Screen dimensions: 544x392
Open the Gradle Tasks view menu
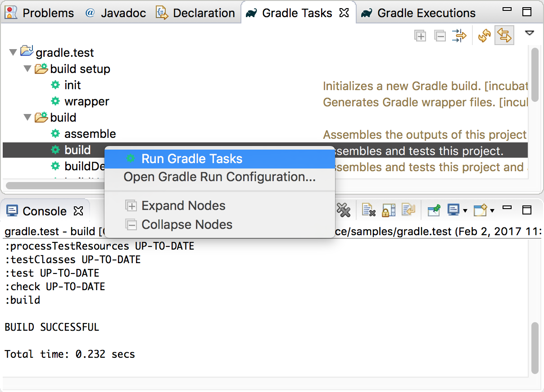529,33
